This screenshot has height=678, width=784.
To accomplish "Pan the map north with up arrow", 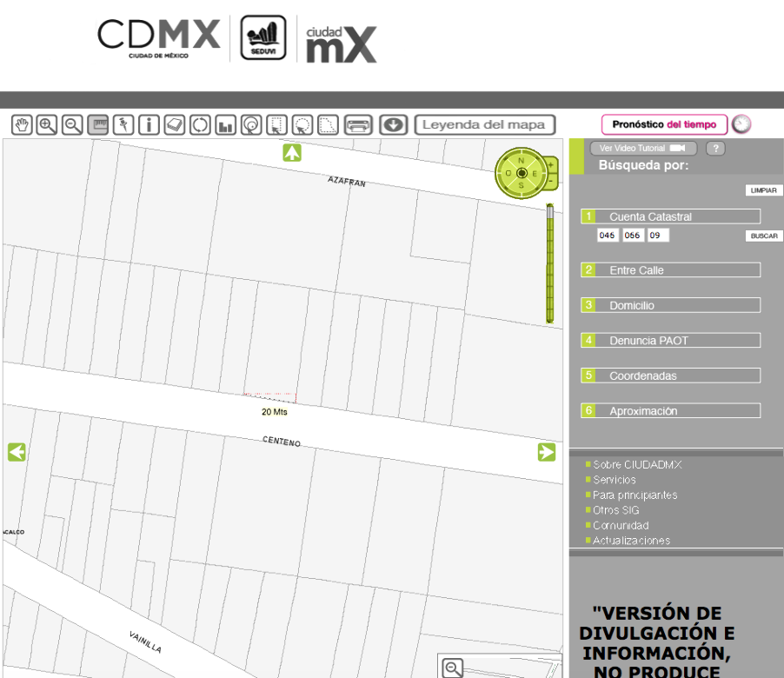I will (292, 152).
